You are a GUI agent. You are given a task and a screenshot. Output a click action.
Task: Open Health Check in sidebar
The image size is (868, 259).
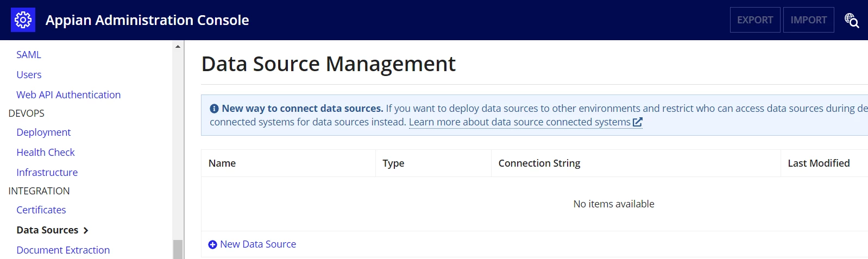pyautogui.click(x=46, y=153)
